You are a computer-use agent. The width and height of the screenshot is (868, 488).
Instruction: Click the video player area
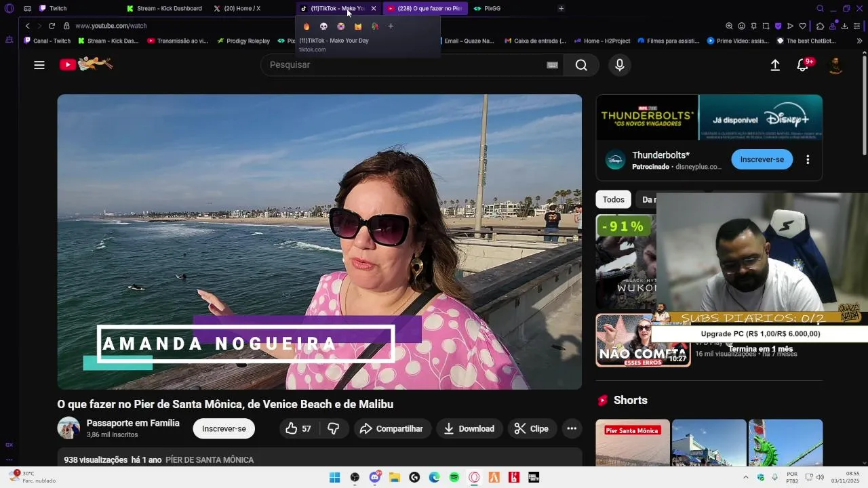(319, 242)
